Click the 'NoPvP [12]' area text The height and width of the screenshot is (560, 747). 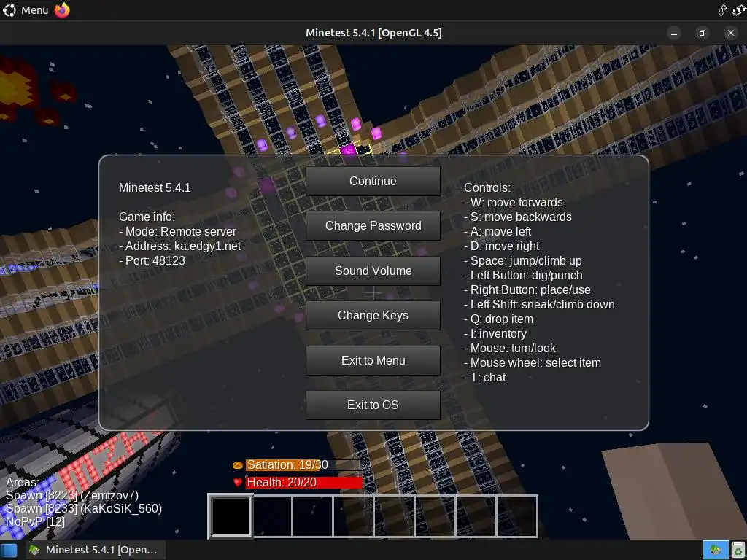click(35, 521)
